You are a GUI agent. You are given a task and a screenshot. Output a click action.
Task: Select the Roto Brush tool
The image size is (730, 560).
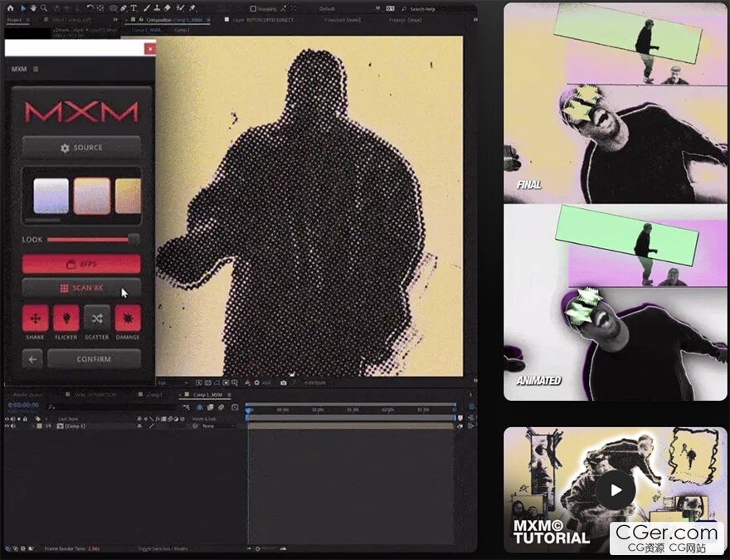pyautogui.click(x=181, y=8)
